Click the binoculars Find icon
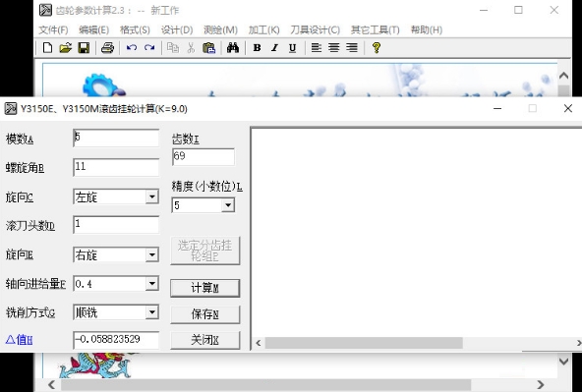This screenshot has width=582, height=392. 233,48
